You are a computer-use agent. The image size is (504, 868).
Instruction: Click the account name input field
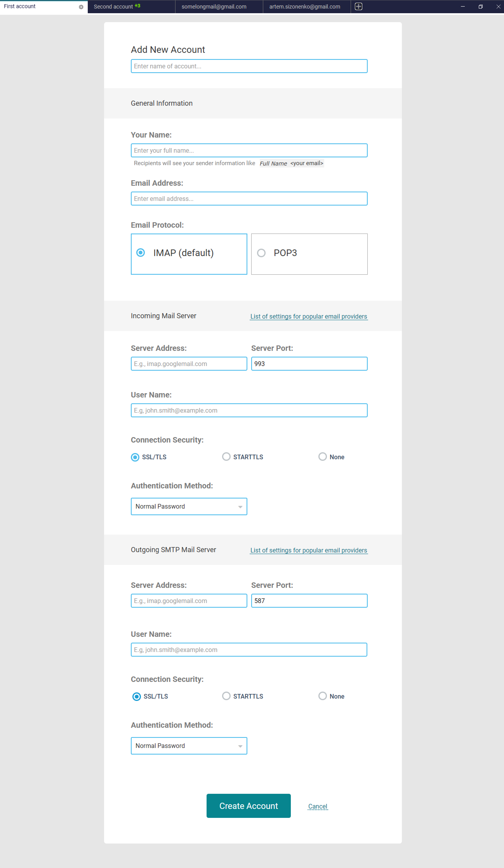tap(249, 66)
